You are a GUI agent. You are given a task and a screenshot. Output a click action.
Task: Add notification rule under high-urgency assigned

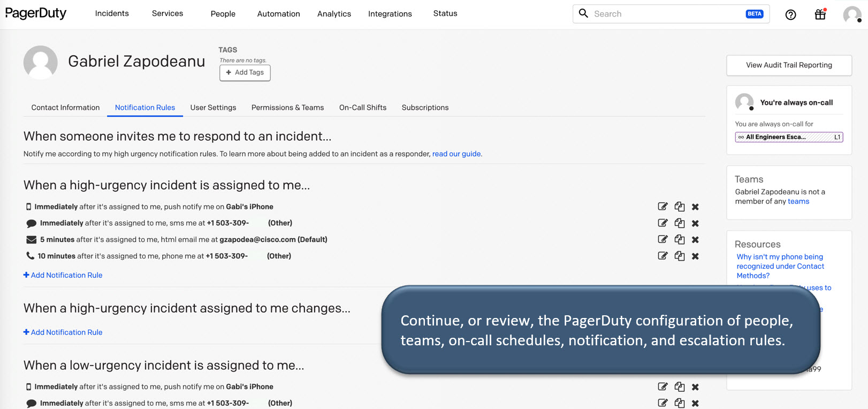[x=63, y=275]
